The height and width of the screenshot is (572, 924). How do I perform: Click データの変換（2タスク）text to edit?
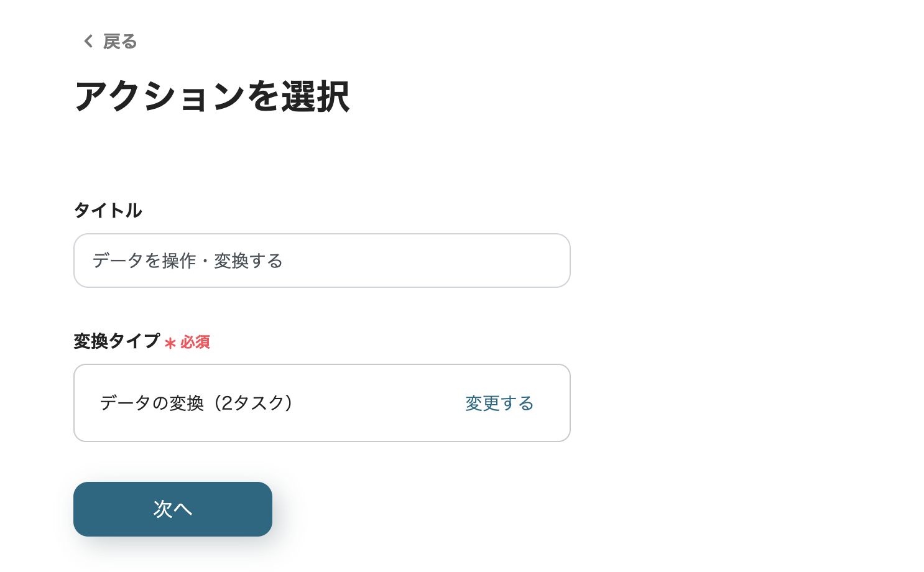point(196,403)
